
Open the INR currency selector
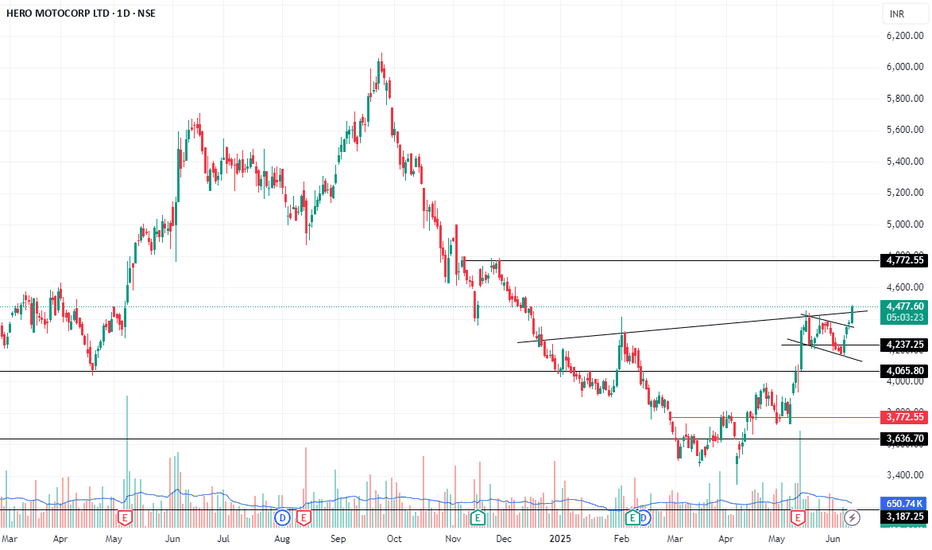click(x=905, y=14)
